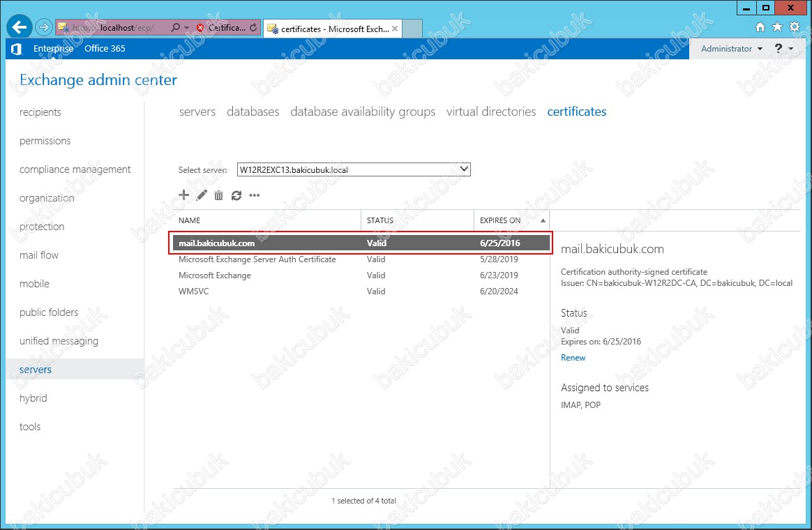
Task: Click the 6/20/2024 expiry date cell
Action: [x=499, y=291]
